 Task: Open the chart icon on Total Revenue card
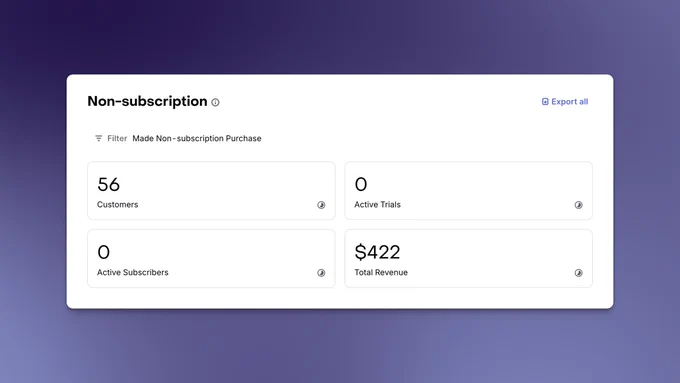[579, 273]
